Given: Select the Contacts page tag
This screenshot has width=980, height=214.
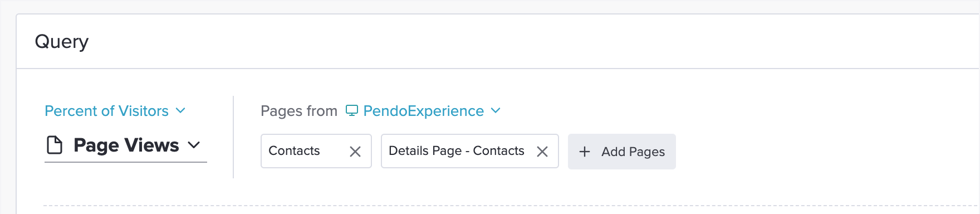Looking at the screenshot, I should (x=316, y=151).
